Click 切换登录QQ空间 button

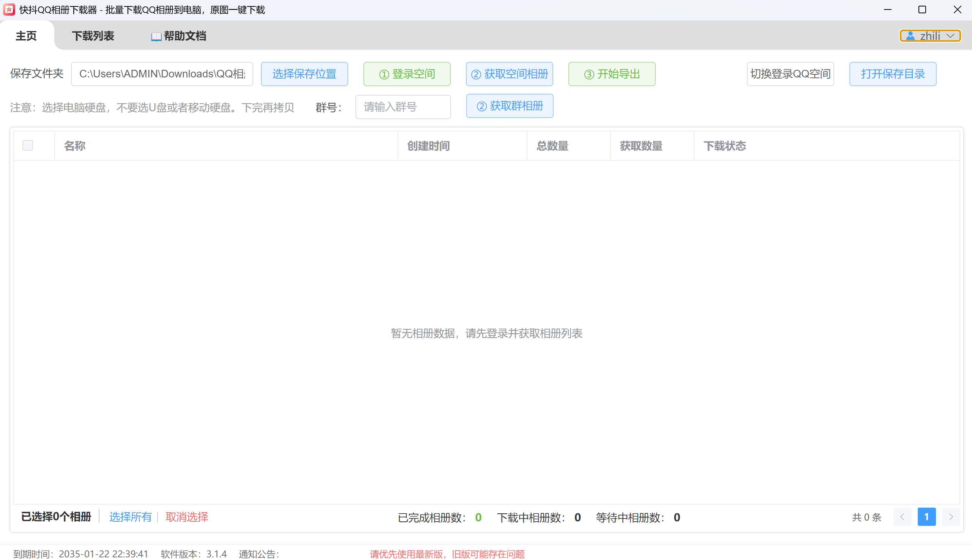coord(790,74)
